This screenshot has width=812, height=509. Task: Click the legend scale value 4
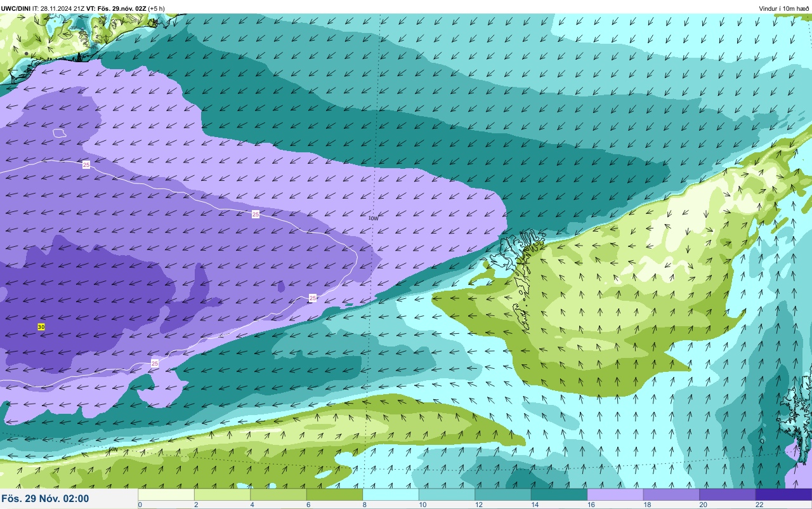coord(252,505)
